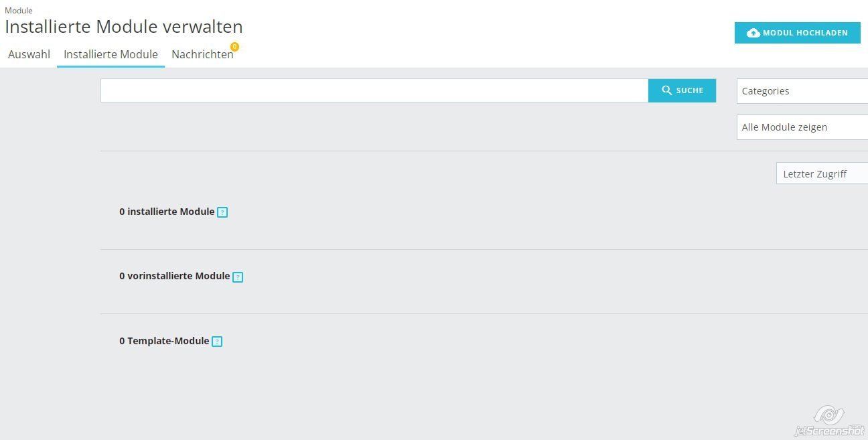Click the "0 Template-Module" section heading
Viewport: 868px width, 440px height.
click(164, 341)
